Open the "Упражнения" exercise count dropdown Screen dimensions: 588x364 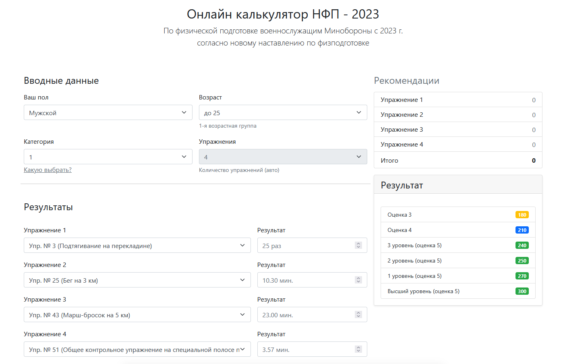tap(283, 157)
